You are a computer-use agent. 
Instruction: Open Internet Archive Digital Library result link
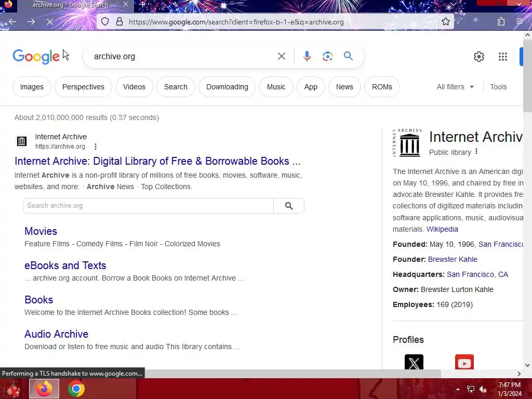pos(157,161)
